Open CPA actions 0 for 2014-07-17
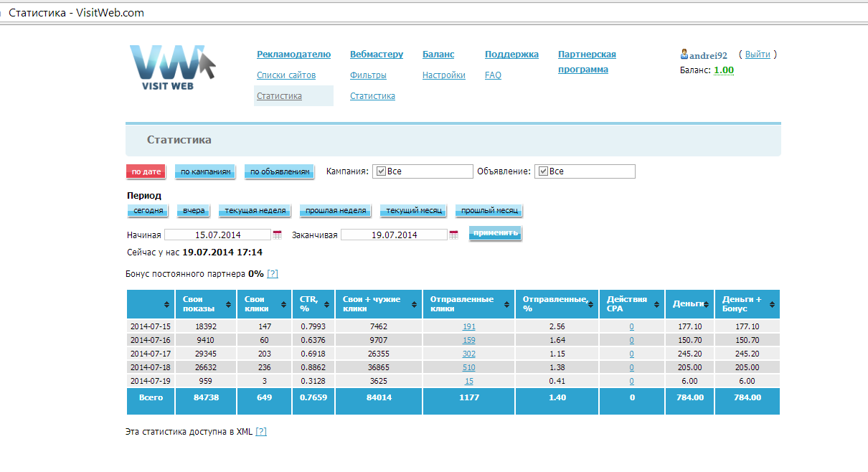This screenshot has width=868, height=472. click(x=631, y=354)
